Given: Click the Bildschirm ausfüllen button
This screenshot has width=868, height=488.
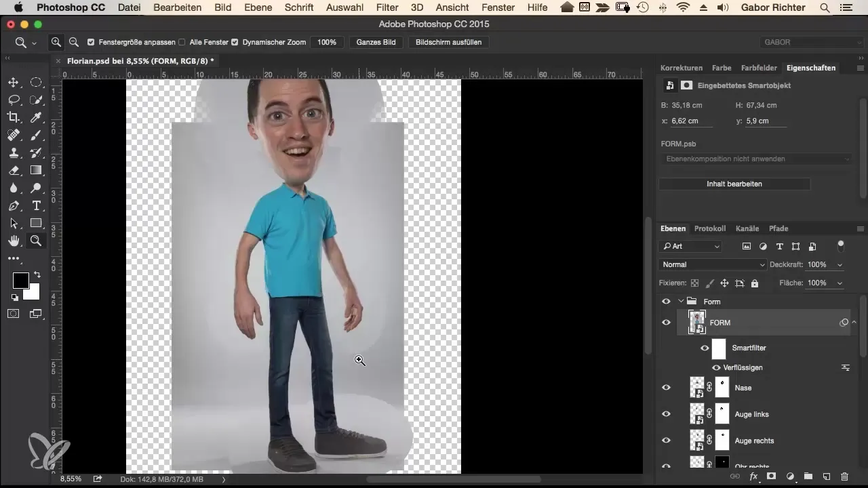Looking at the screenshot, I should click(449, 42).
